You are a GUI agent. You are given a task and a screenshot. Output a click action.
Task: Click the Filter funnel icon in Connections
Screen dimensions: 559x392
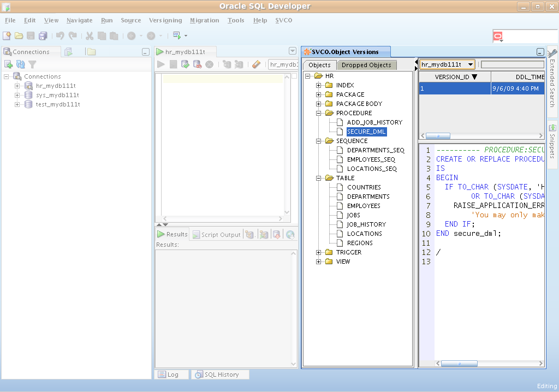pos(32,64)
